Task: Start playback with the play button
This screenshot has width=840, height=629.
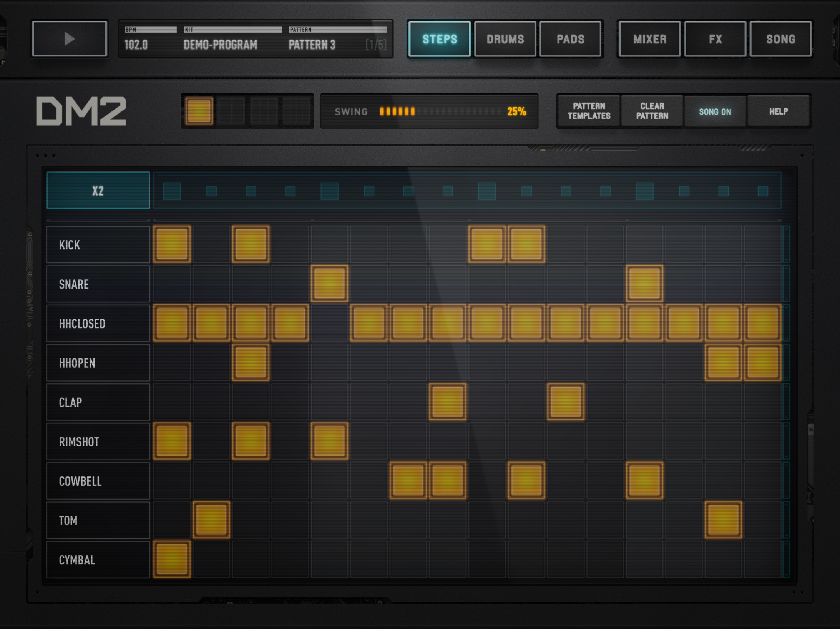Action: (70, 39)
